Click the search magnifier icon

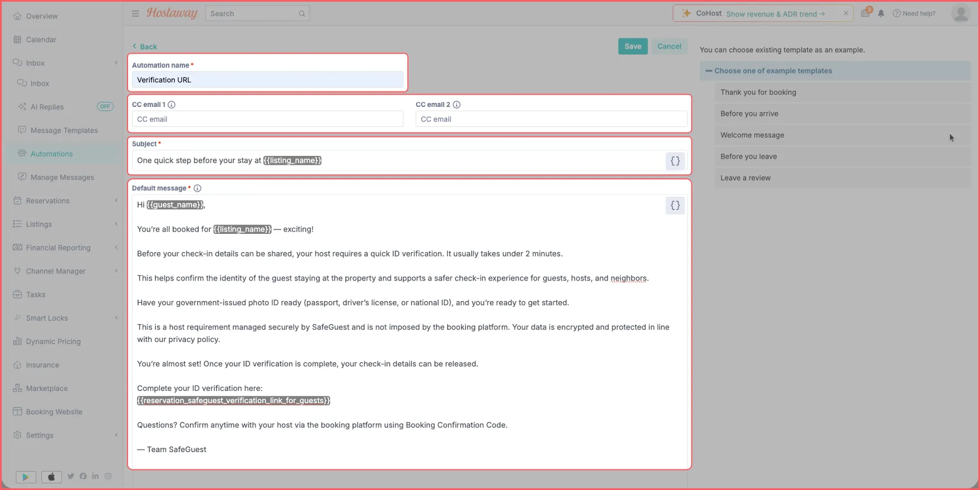tap(302, 13)
